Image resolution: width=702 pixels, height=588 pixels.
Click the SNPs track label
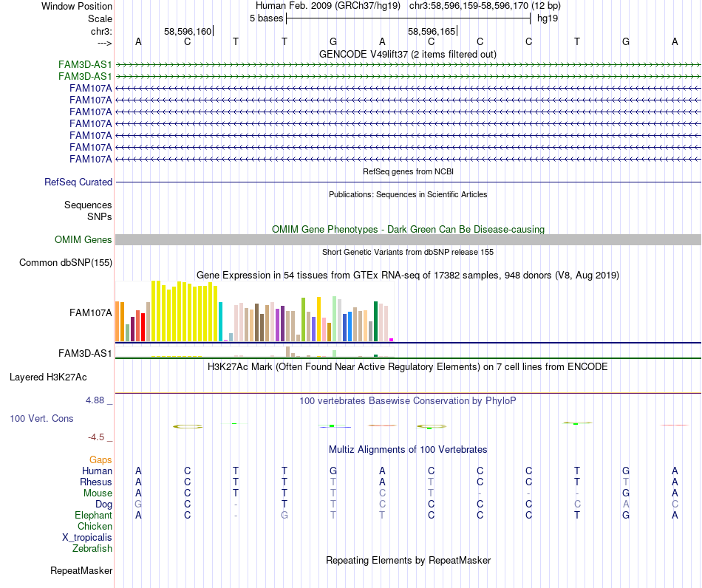[100, 216]
